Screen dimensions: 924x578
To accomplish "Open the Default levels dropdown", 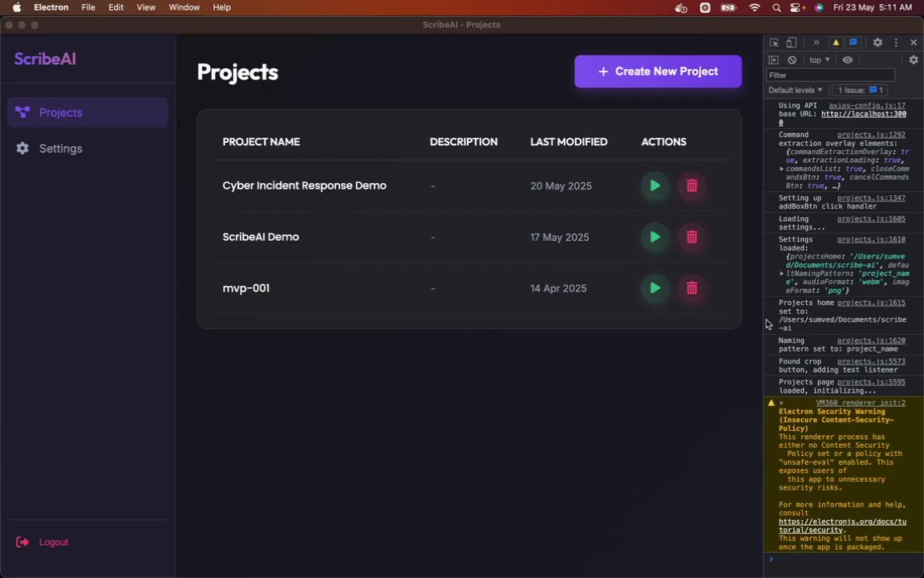I will point(795,90).
